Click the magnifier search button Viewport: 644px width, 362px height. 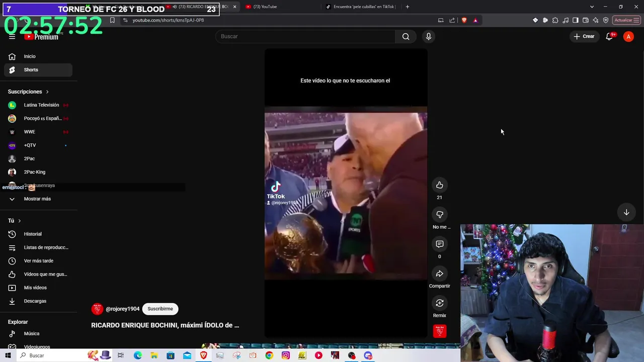click(406, 36)
